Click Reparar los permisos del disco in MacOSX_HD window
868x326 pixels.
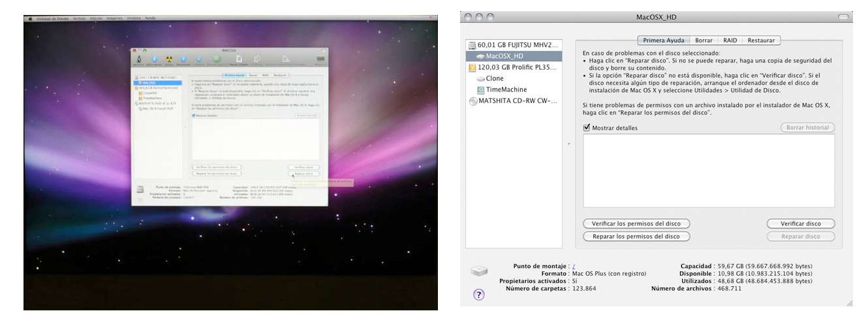[x=636, y=237]
